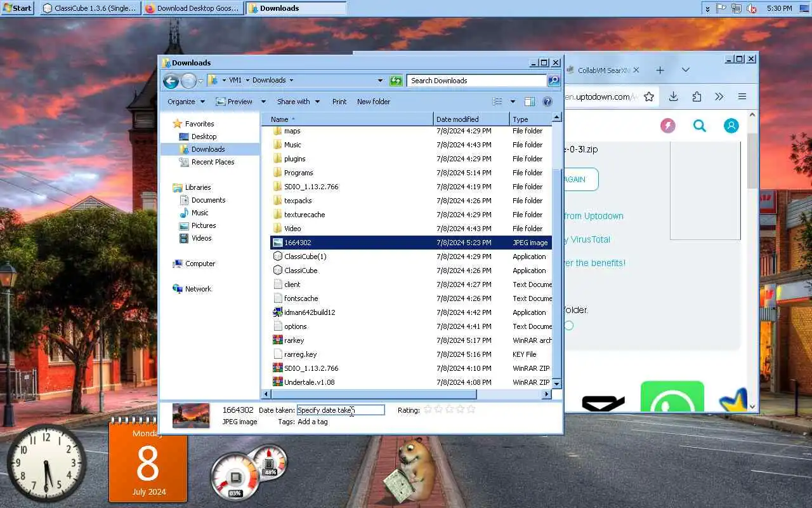Click the first rating star for 1664302
Screen dimensions: 812x508
428,410
